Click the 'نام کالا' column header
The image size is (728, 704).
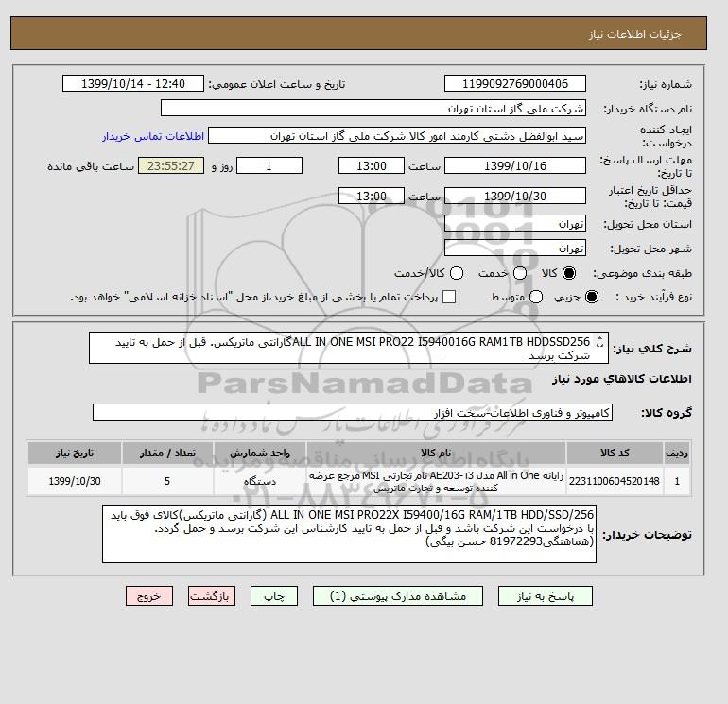point(436,453)
